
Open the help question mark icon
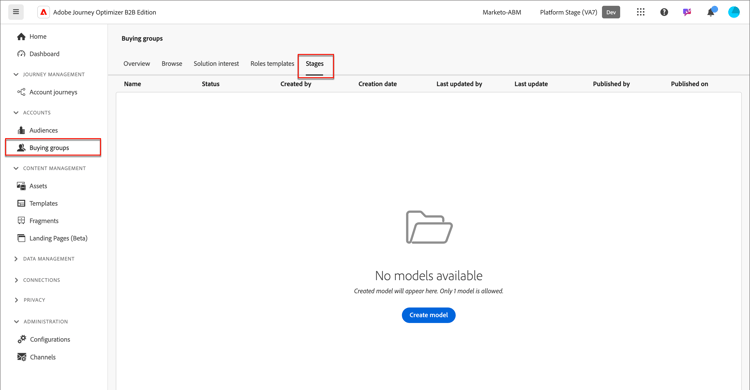pyautogui.click(x=664, y=12)
